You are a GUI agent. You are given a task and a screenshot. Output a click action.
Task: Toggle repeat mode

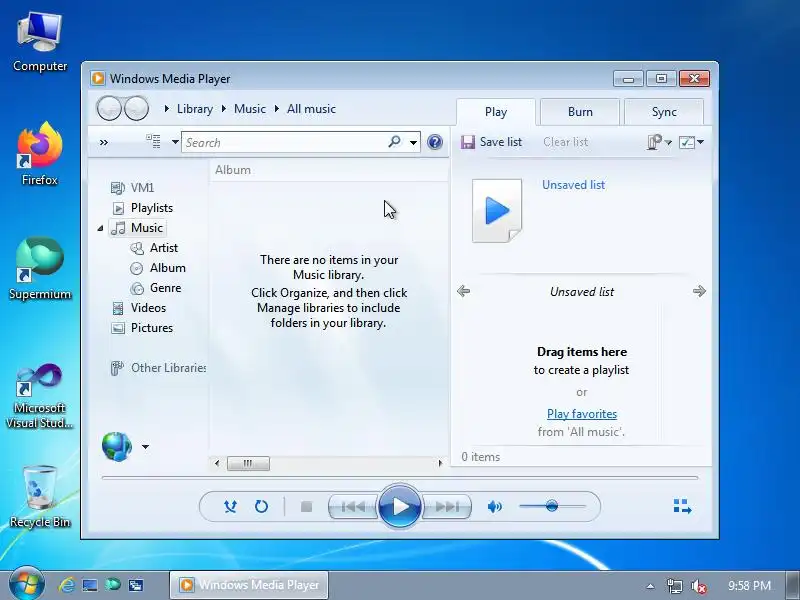pyautogui.click(x=261, y=506)
